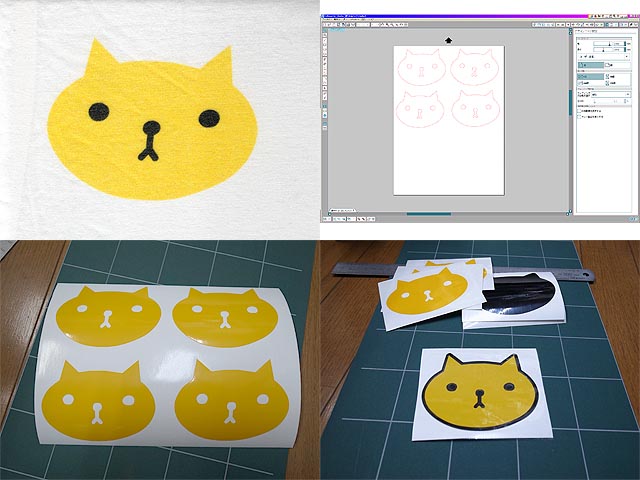Select the landscape orientation button
This screenshot has width=640, height=480.
[617, 65]
